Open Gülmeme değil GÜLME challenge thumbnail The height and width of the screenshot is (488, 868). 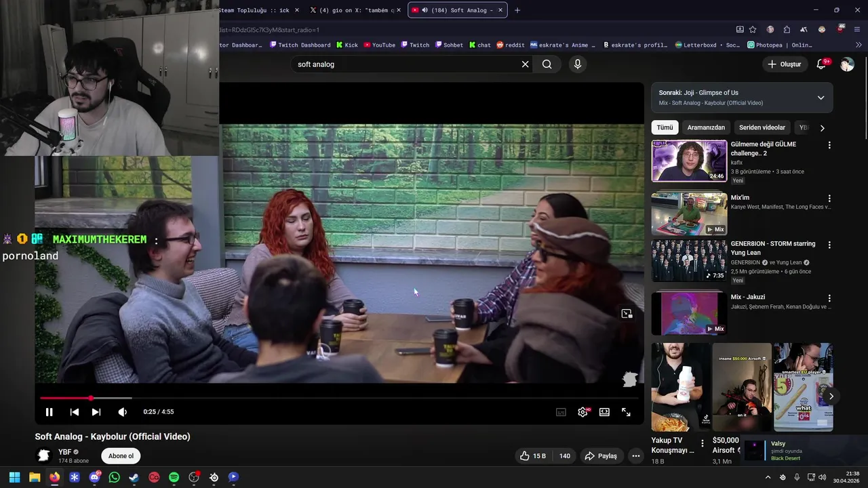pos(689,161)
